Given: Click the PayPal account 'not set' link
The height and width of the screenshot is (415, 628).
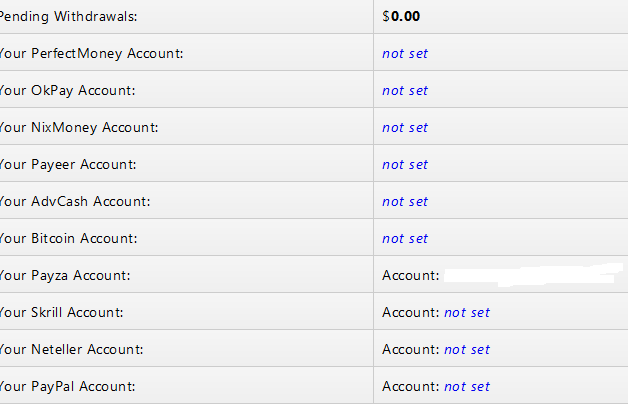Looking at the screenshot, I should coord(467,387).
